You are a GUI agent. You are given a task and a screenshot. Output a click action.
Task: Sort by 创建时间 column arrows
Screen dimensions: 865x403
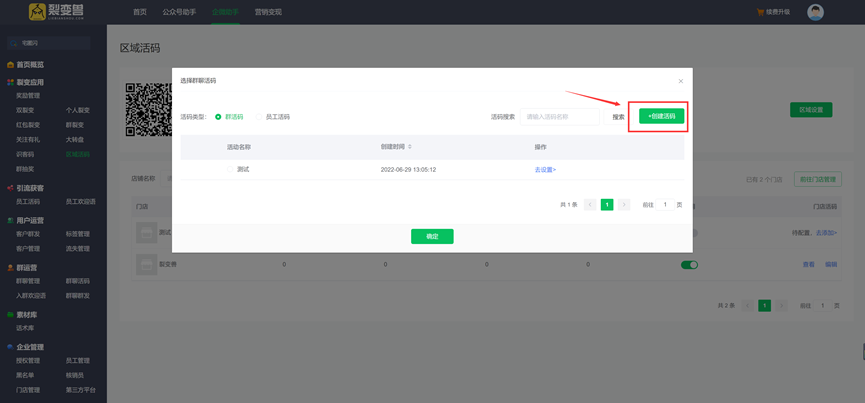[x=410, y=147]
